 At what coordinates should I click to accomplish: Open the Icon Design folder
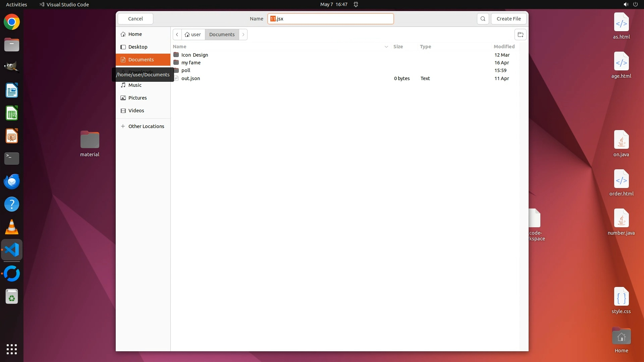(x=195, y=55)
